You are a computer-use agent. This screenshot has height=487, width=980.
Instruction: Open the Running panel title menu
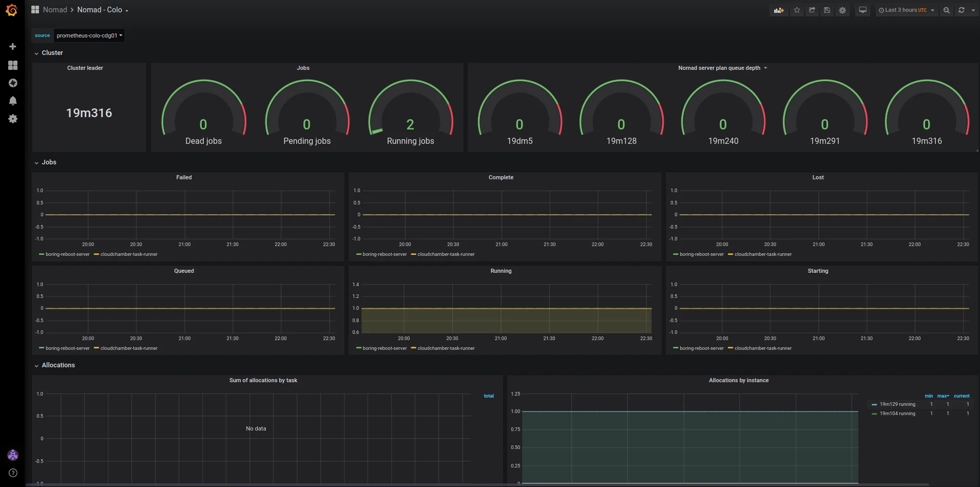pyautogui.click(x=501, y=271)
